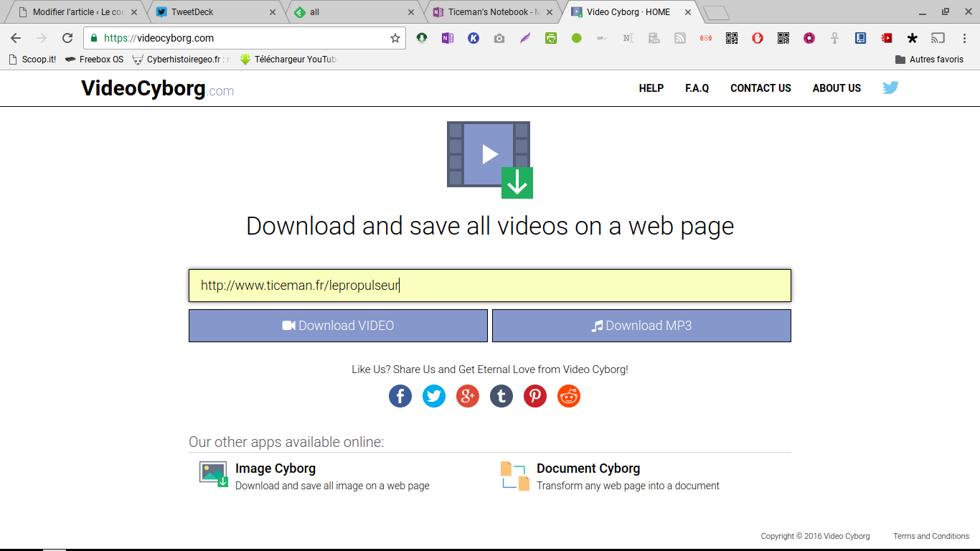980x551 pixels.
Task: Share on Google Plus
Action: (x=468, y=396)
